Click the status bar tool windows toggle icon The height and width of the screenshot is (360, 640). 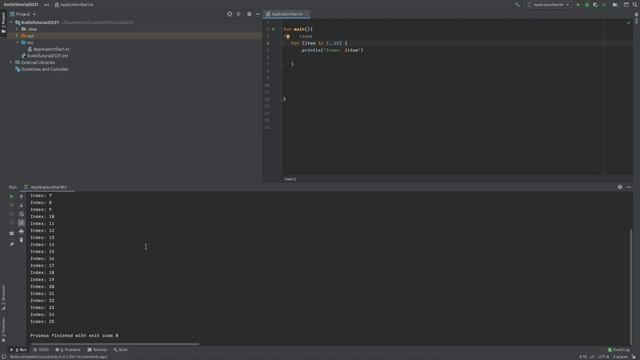coord(4,357)
